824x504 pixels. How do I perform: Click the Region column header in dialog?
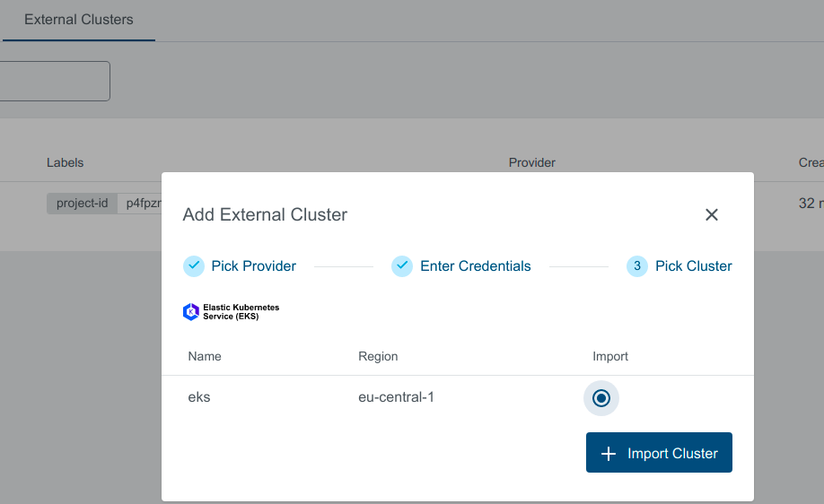point(378,356)
